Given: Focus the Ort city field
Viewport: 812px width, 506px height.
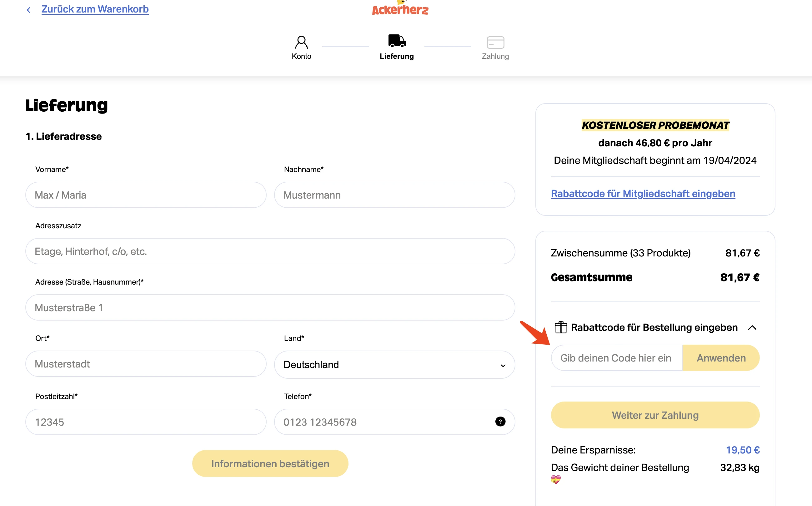Looking at the screenshot, I should pyautogui.click(x=146, y=364).
